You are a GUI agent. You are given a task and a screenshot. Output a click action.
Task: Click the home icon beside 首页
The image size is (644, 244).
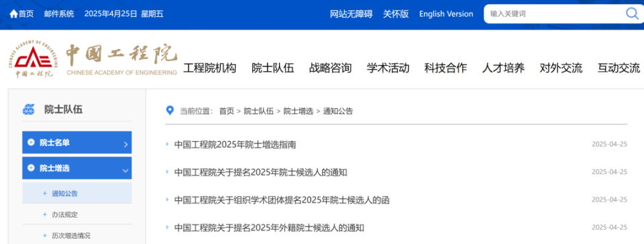pos(13,14)
